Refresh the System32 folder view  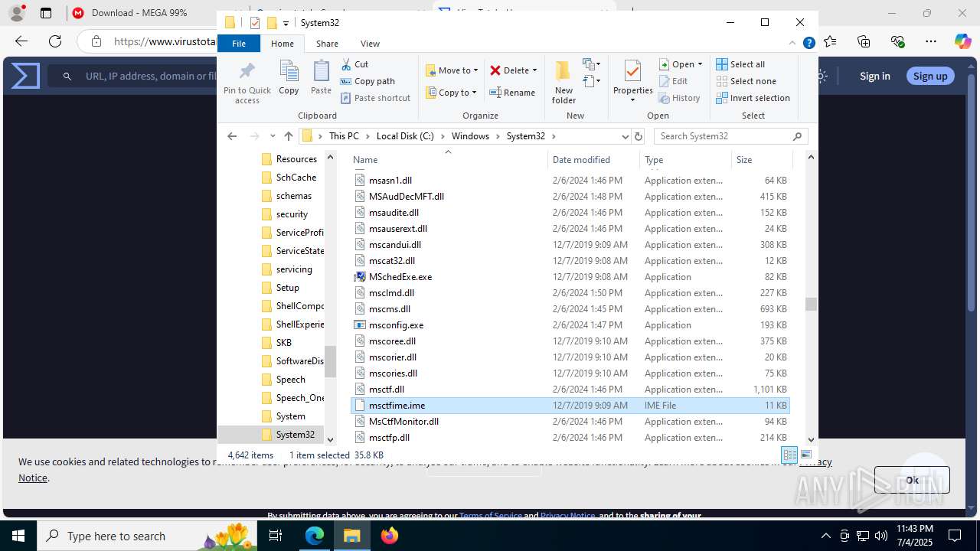[x=639, y=136]
